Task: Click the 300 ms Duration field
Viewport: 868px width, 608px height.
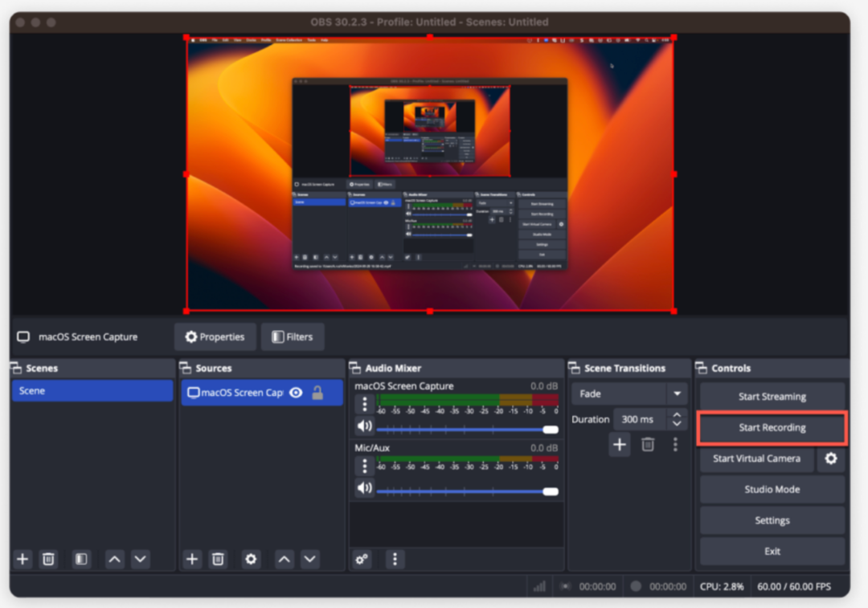Action: [x=640, y=419]
